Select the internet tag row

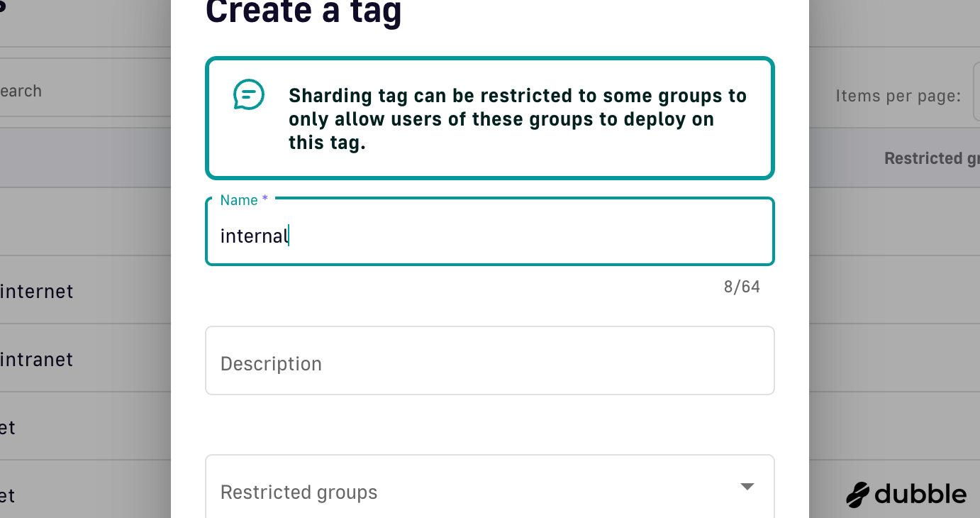pyautogui.click(x=85, y=292)
